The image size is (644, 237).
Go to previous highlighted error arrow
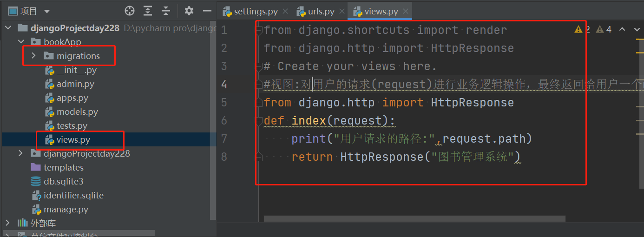623,29
